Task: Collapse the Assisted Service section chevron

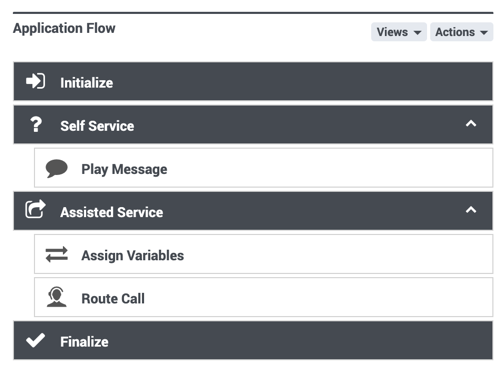Action: (471, 210)
